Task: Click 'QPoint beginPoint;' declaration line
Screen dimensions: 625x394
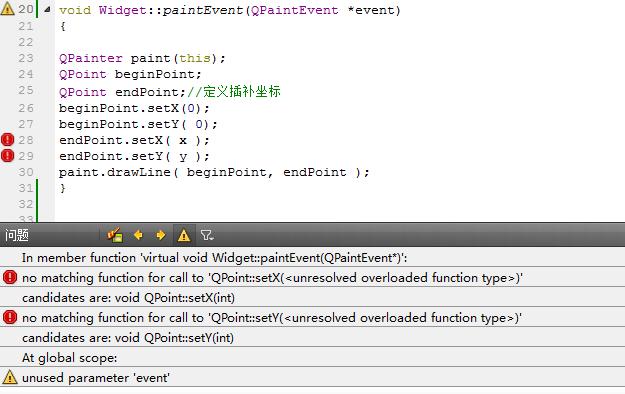Action: pos(130,75)
